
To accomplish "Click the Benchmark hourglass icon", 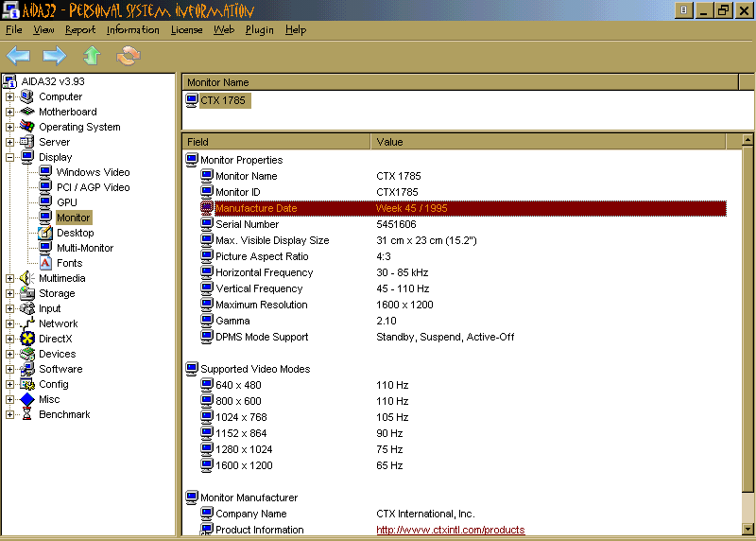I will pos(27,414).
